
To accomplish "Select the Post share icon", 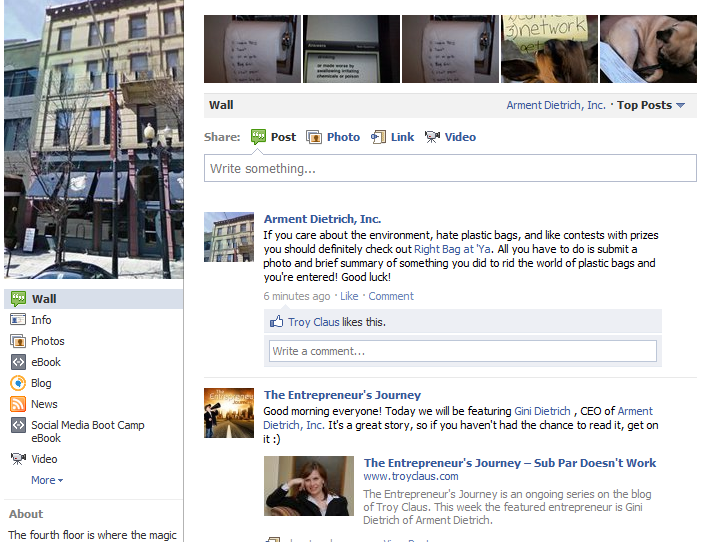I will pyautogui.click(x=258, y=137).
